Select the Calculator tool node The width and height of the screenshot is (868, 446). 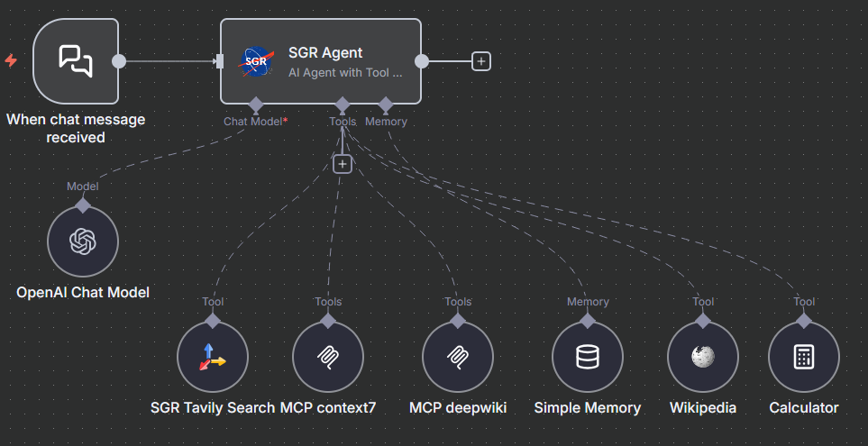pos(804,357)
